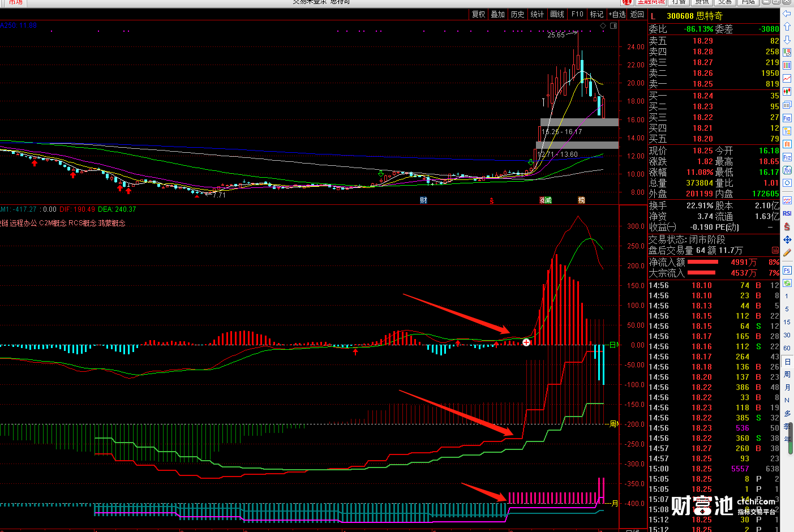Click 画线 draw line in chart toolbar

coord(557,14)
